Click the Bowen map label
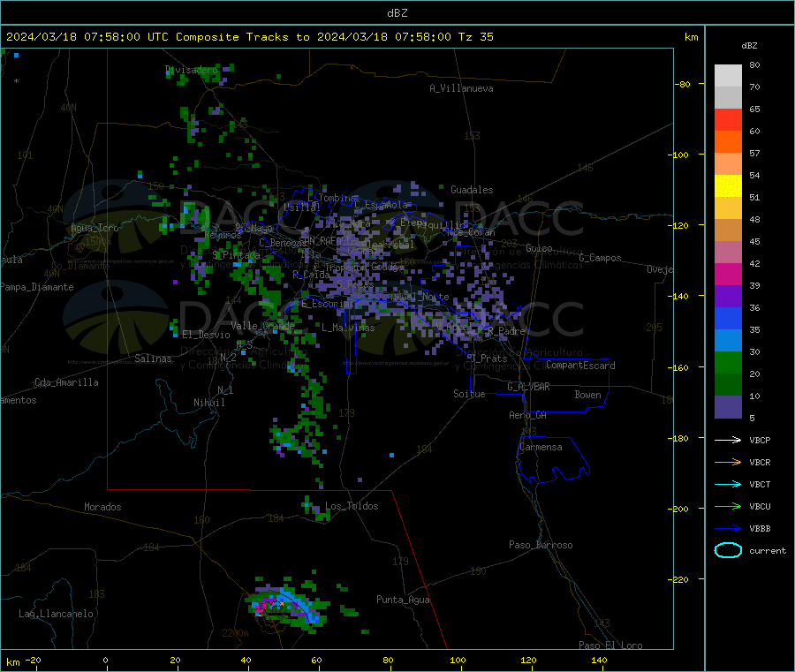This screenshot has height=672, width=795. coord(587,395)
